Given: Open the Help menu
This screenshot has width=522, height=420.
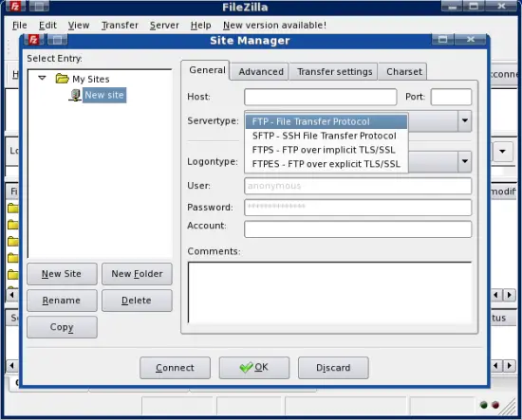Looking at the screenshot, I should pyautogui.click(x=200, y=26).
